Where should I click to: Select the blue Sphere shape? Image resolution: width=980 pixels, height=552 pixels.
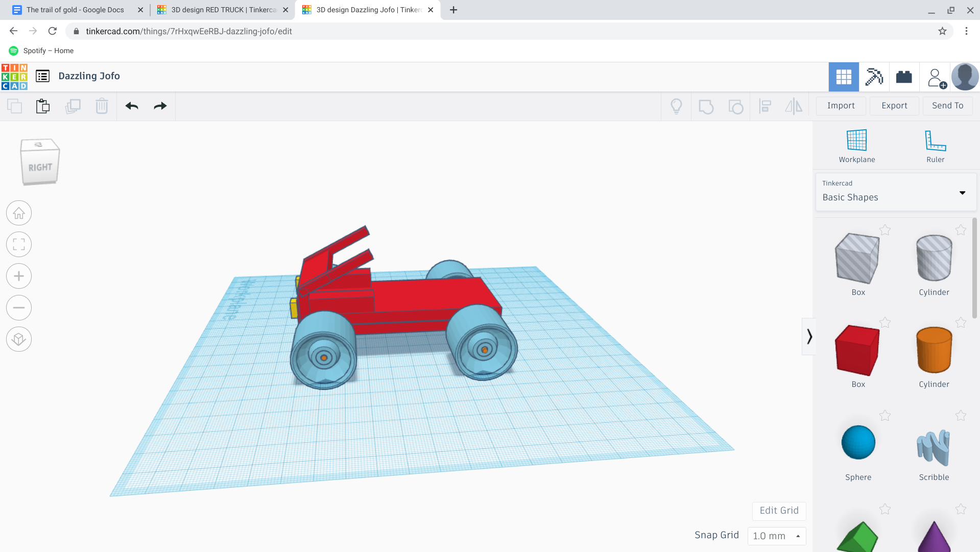click(858, 443)
